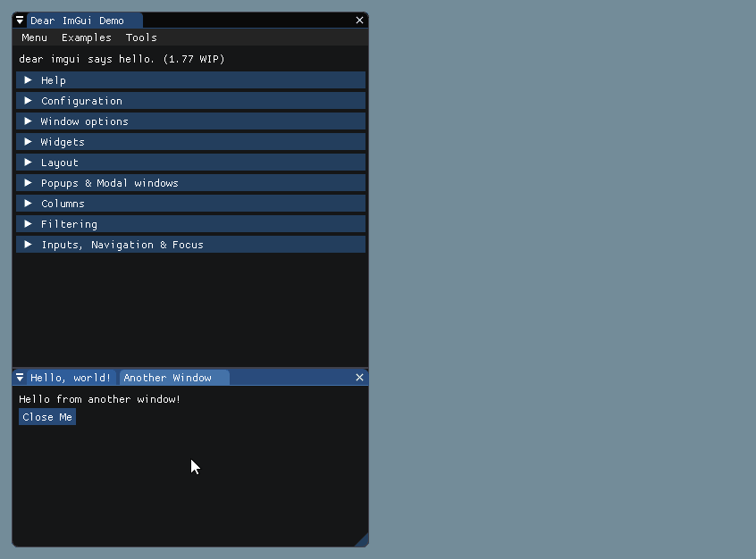Click the arrow beside the Help header
The height and width of the screenshot is (559, 756).
(28, 79)
